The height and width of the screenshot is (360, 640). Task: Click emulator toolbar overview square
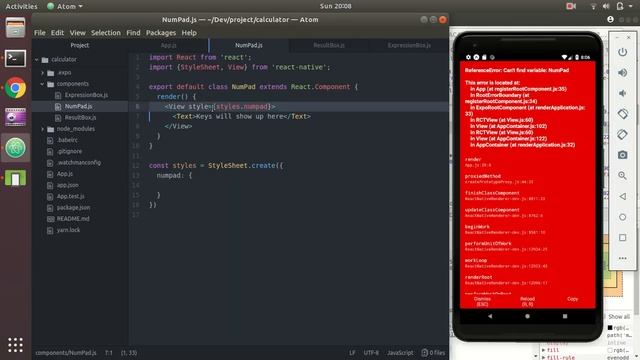622,238
